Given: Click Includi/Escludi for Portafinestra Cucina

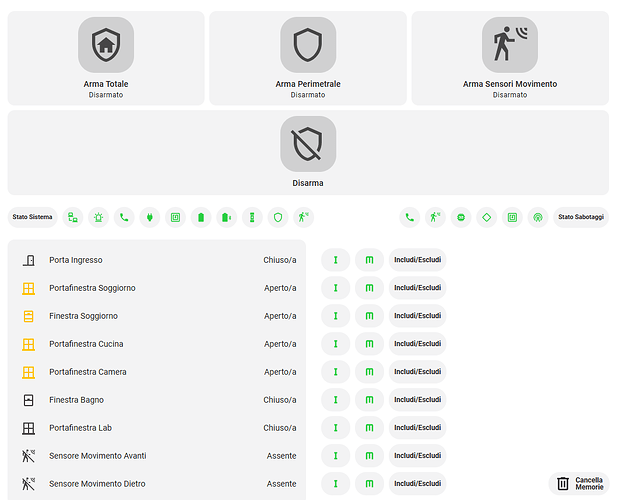Looking at the screenshot, I should click(x=417, y=344).
